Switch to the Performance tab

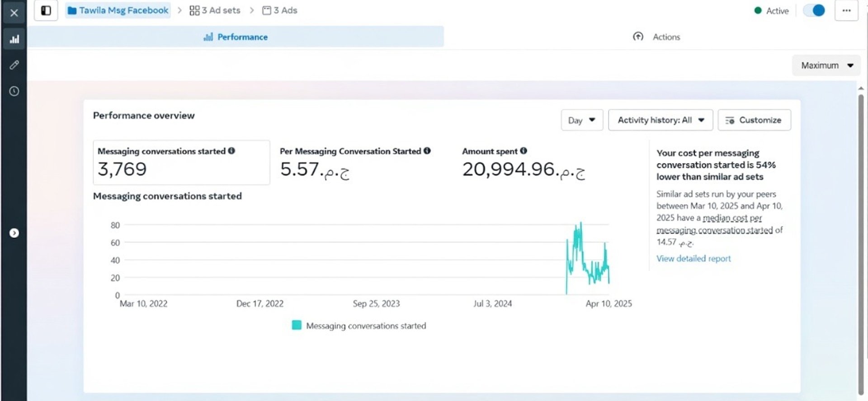point(236,37)
